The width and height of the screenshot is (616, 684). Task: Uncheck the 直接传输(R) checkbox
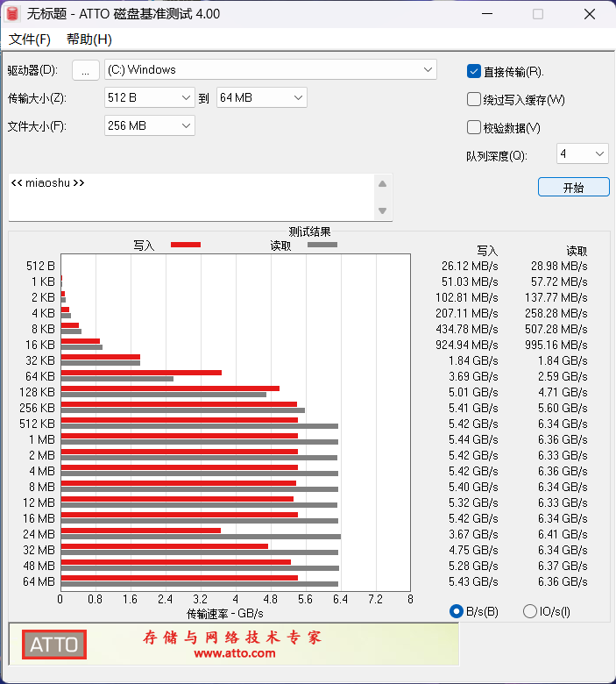(474, 72)
